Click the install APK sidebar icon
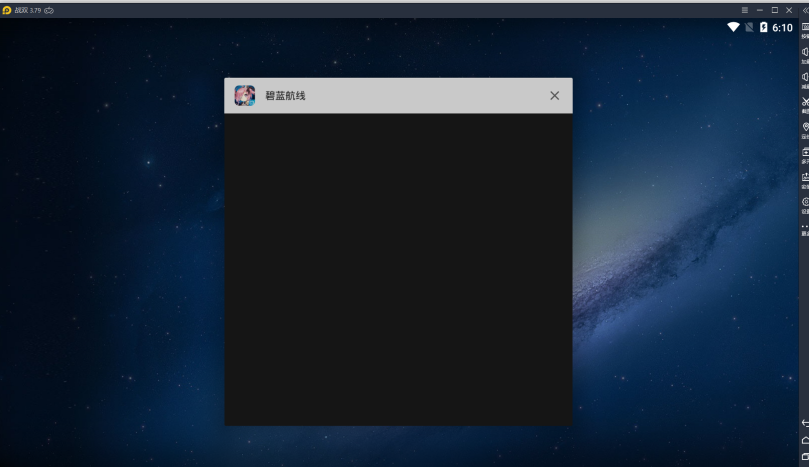 coord(805,177)
